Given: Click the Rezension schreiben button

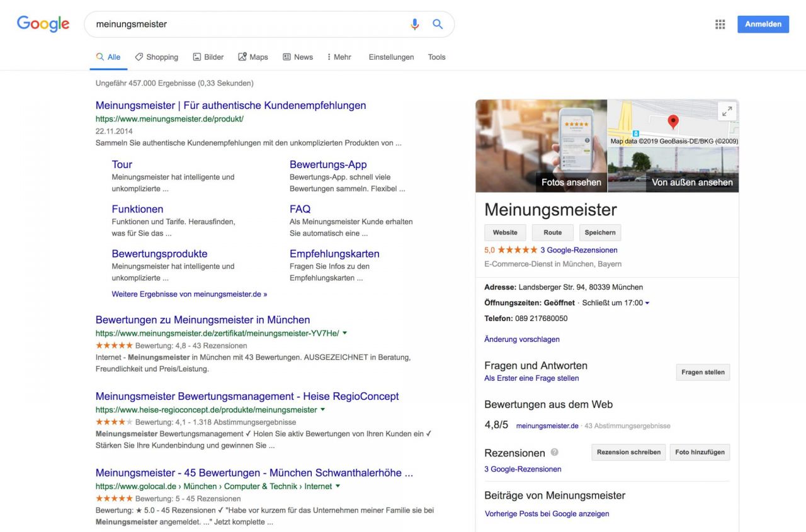Looking at the screenshot, I should [x=628, y=452].
